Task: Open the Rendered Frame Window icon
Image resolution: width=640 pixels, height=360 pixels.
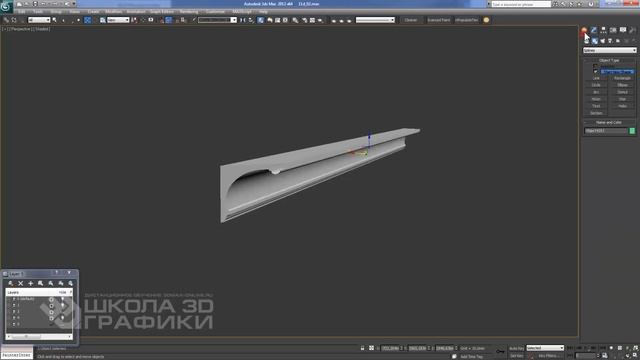Action: tap(312, 20)
